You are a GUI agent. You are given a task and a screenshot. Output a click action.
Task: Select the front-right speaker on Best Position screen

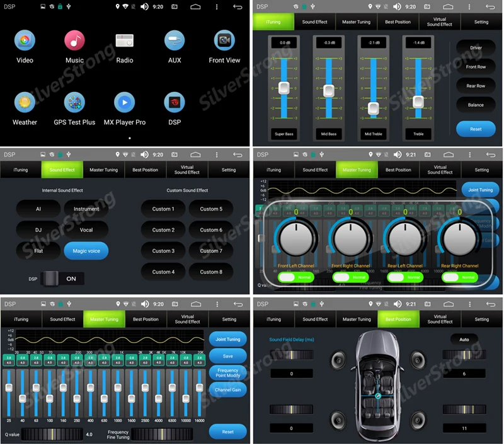(418, 359)
